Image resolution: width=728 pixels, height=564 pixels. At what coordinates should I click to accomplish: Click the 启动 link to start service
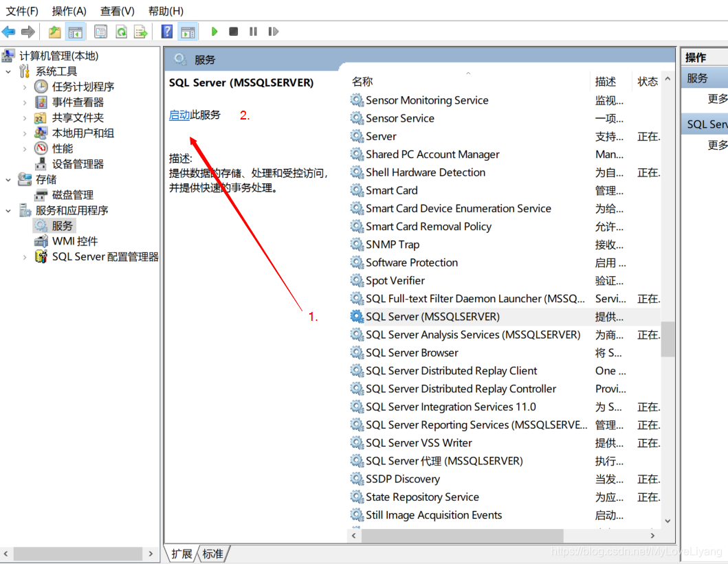pos(179,115)
